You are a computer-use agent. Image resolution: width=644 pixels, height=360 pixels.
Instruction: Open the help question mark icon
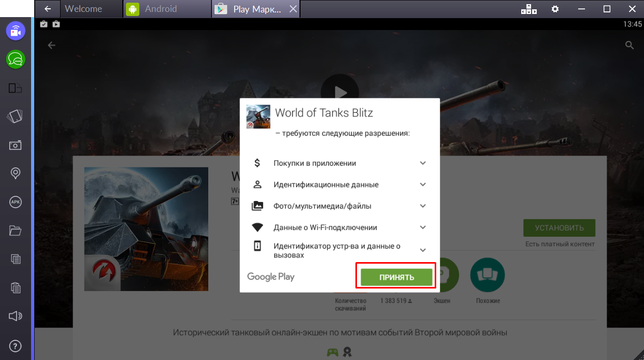click(16, 345)
